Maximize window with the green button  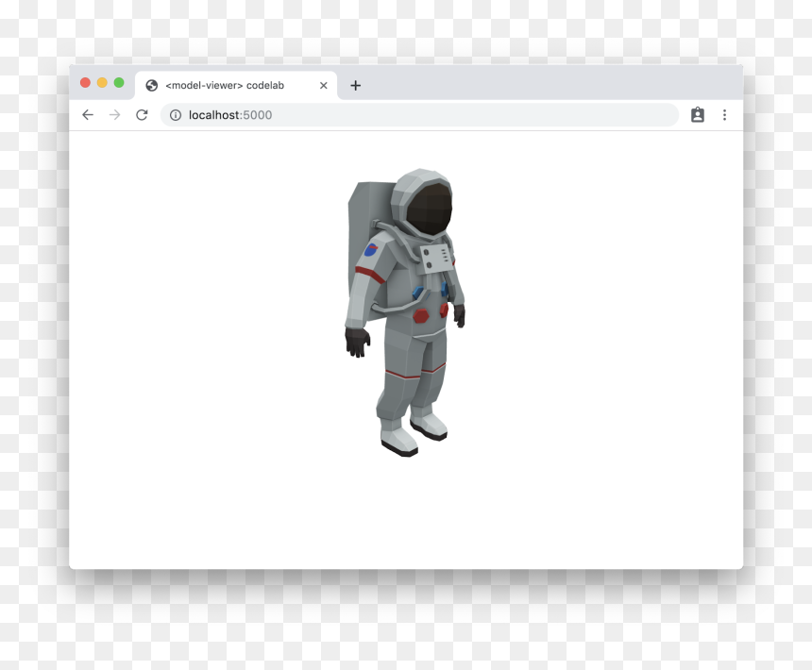click(119, 83)
